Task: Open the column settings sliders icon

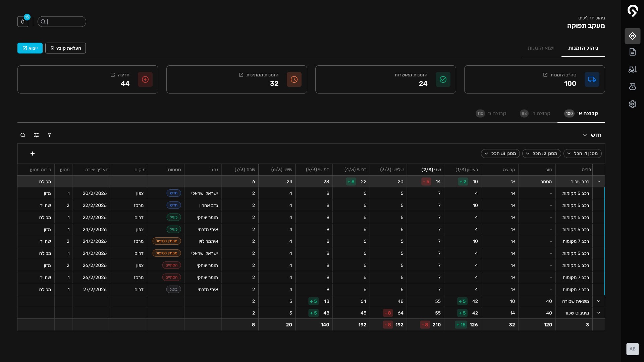Action: [36, 135]
